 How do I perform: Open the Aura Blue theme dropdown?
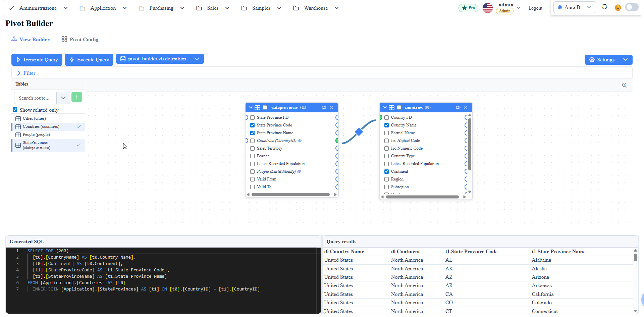(575, 7)
